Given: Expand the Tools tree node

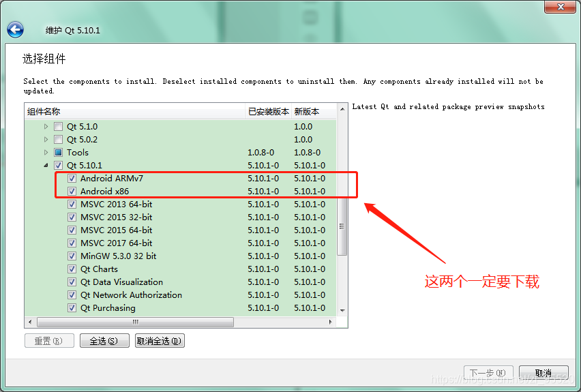Looking at the screenshot, I should coord(46,153).
